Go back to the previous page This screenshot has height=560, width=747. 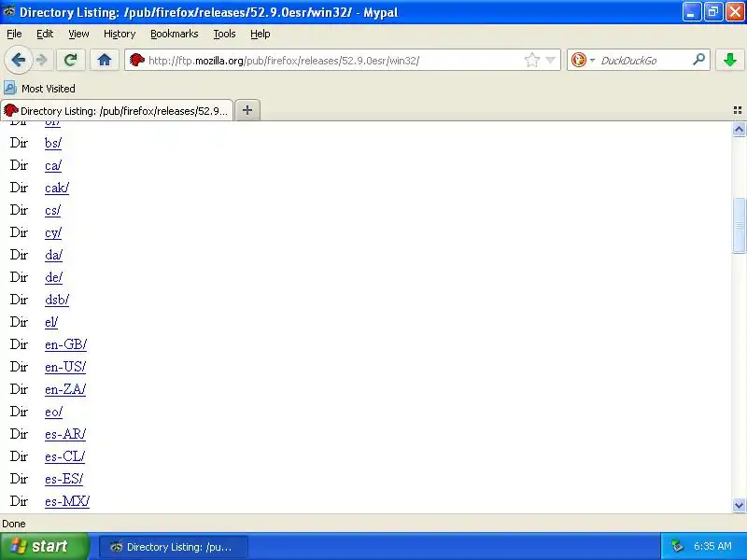point(19,60)
